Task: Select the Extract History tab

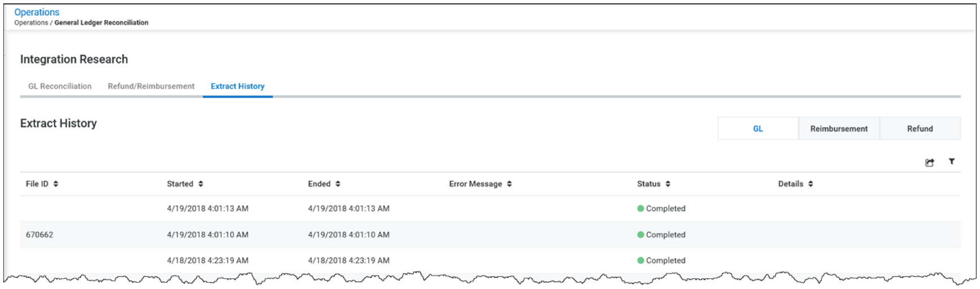Action: (x=237, y=86)
